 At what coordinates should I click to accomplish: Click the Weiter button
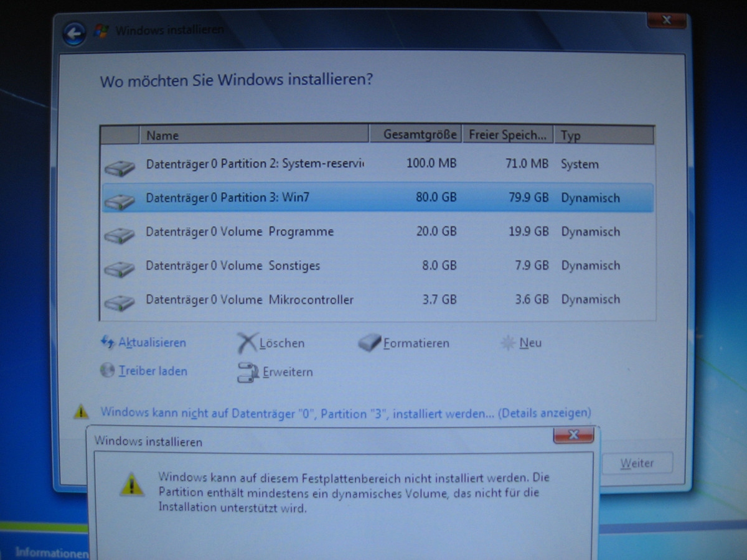[x=637, y=464]
